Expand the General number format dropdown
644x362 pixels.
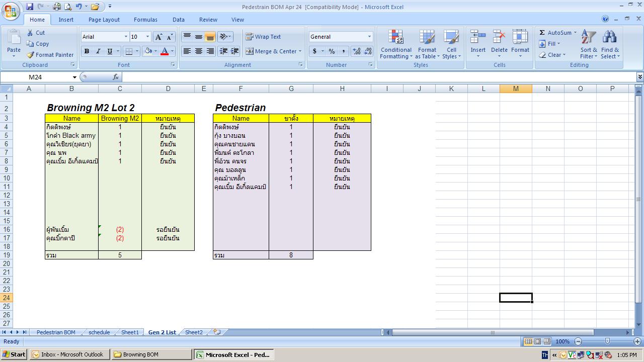(369, 37)
